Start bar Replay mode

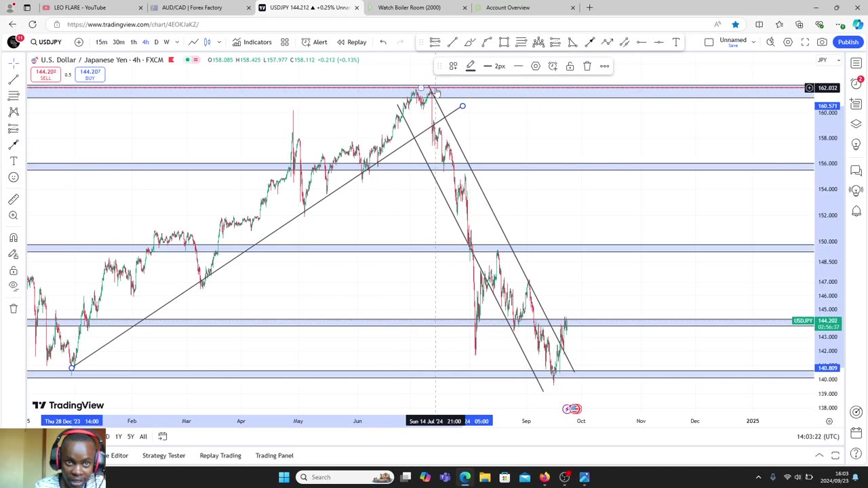351,42
